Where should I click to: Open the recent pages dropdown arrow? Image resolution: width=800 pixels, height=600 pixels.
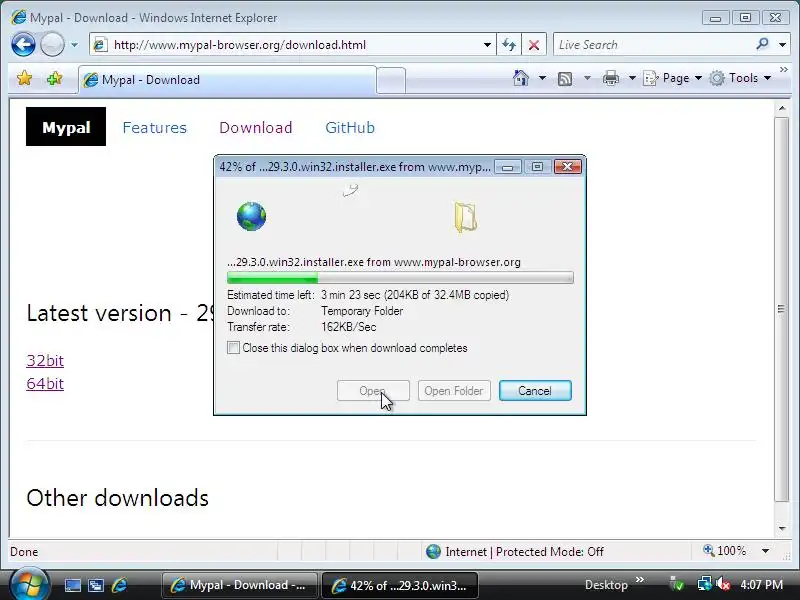click(74, 45)
